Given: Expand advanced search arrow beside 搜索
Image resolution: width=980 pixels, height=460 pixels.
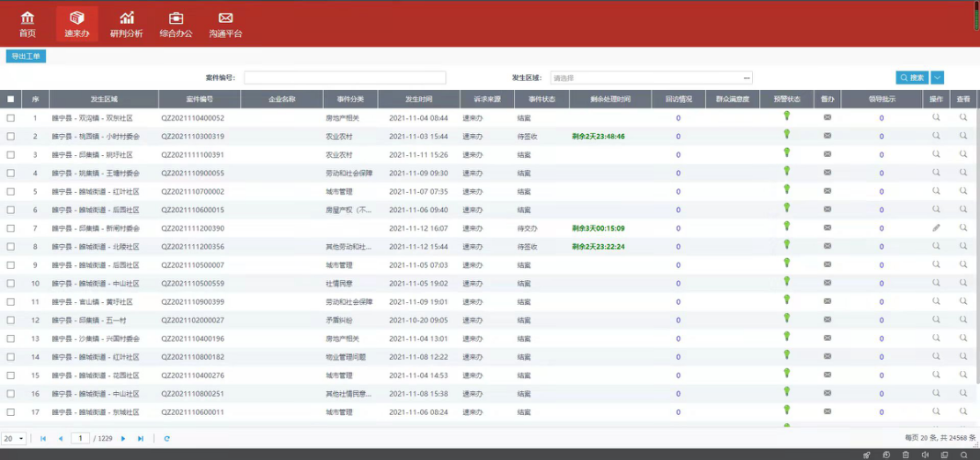Looking at the screenshot, I should 937,78.
